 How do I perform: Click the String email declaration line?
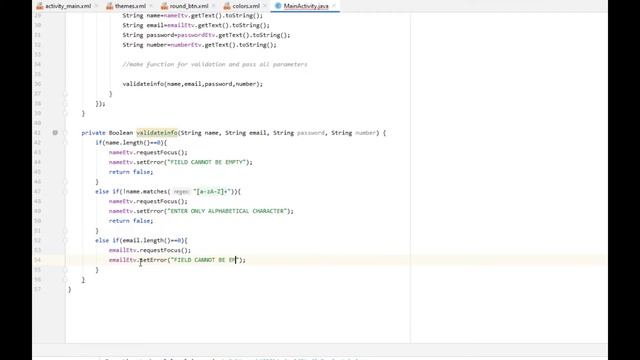point(196,25)
